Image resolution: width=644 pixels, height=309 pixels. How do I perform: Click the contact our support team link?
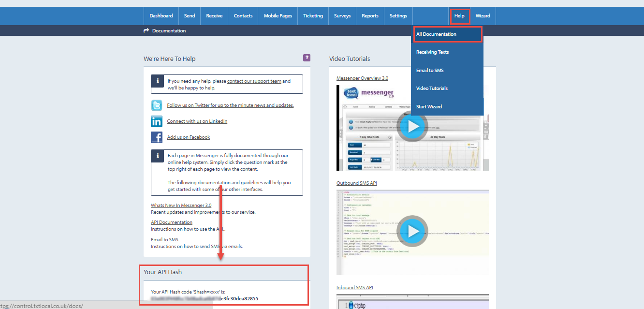click(254, 81)
